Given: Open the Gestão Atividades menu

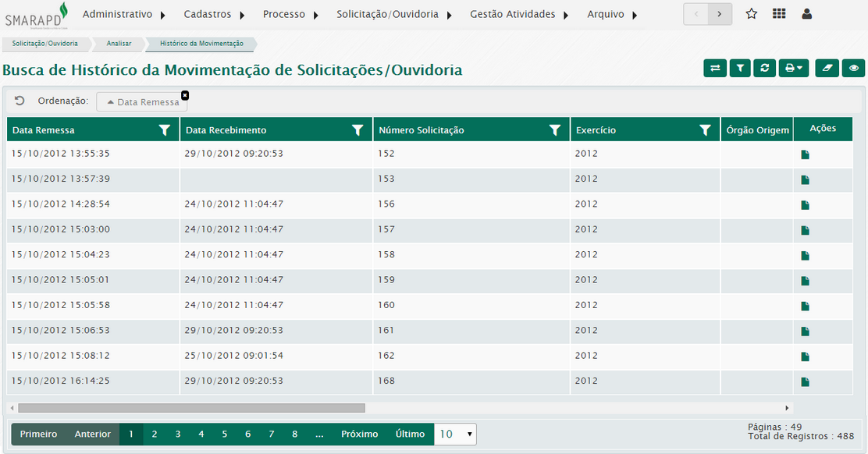Looking at the screenshot, I should coord(519,14).
